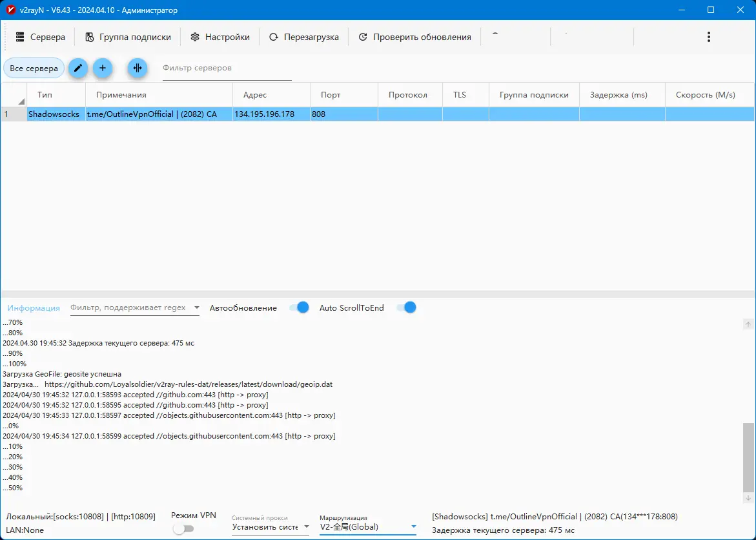Viewport: 756px width, 540px height.
Task: Click the log scrollbar up arrow
Action: [x=748, y=324]
